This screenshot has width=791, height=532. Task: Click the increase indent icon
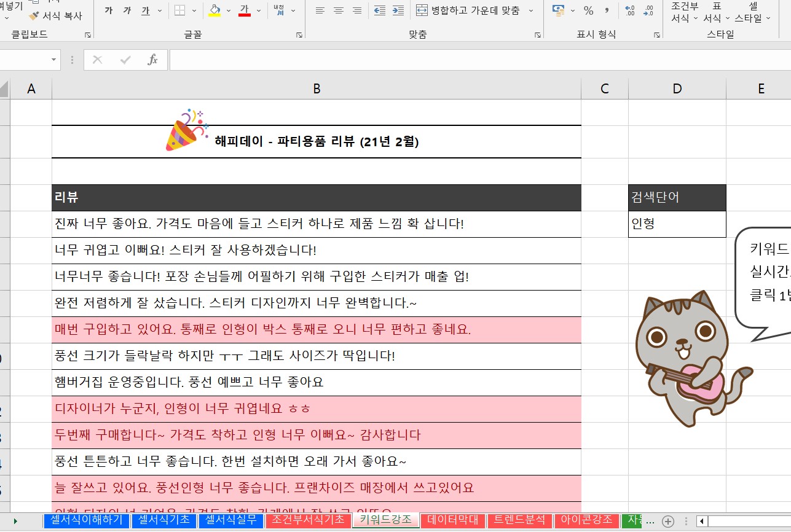[398, 11]
